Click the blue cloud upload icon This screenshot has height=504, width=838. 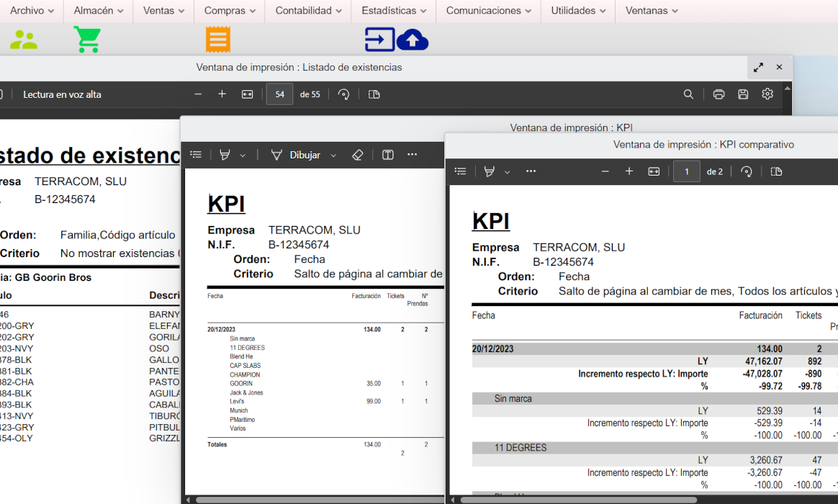pos(413,40)
